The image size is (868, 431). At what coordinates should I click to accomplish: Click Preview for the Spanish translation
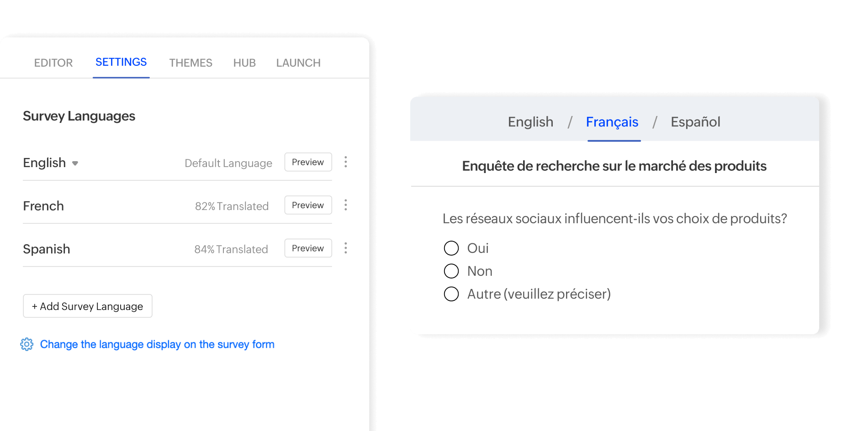308,248
